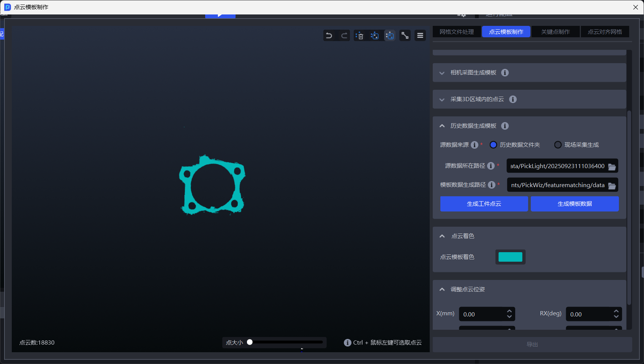Open the cyan 点云模板着色 color swatch
This screenshot has height=364, width=644.
click(510, 257)
